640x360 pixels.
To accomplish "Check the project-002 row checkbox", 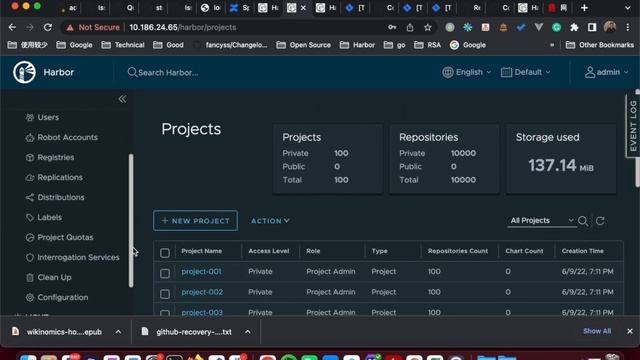I will [x=165, y=293].
